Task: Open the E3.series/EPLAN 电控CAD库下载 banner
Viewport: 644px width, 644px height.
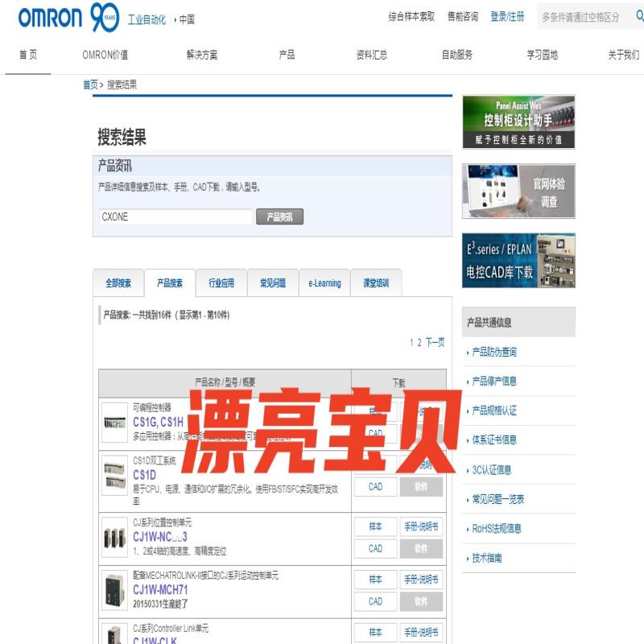Action: point(518,259)
